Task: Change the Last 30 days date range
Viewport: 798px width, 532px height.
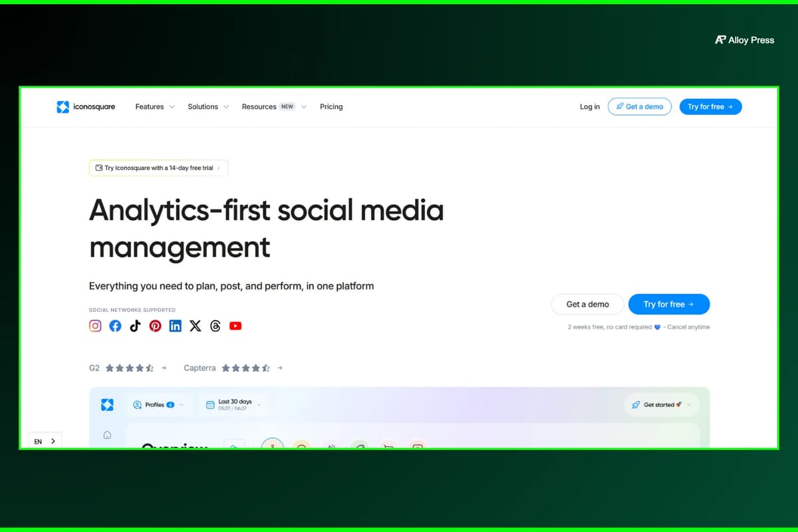Action: pos(234,404)
